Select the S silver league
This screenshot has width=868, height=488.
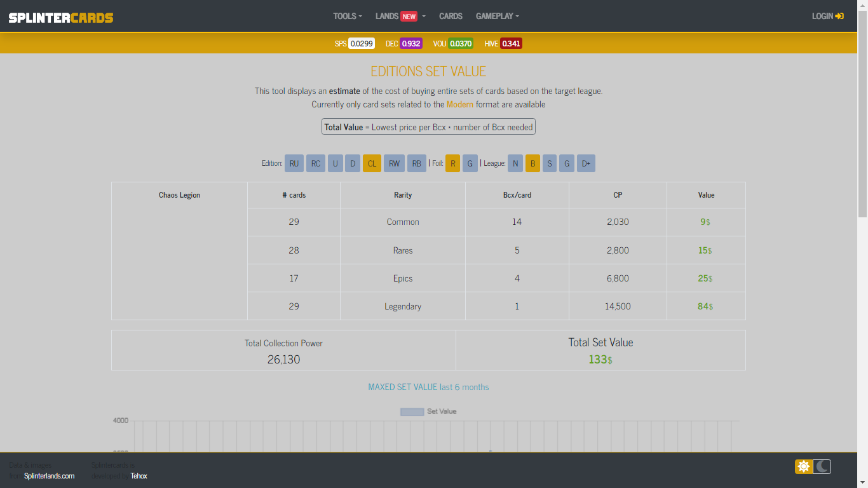550,163
